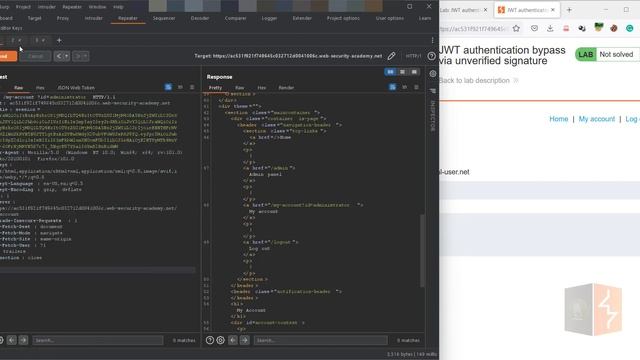Bookmark page with star icon in browser
The width and height of the screenshot is (640, 360).
(516, 28)
